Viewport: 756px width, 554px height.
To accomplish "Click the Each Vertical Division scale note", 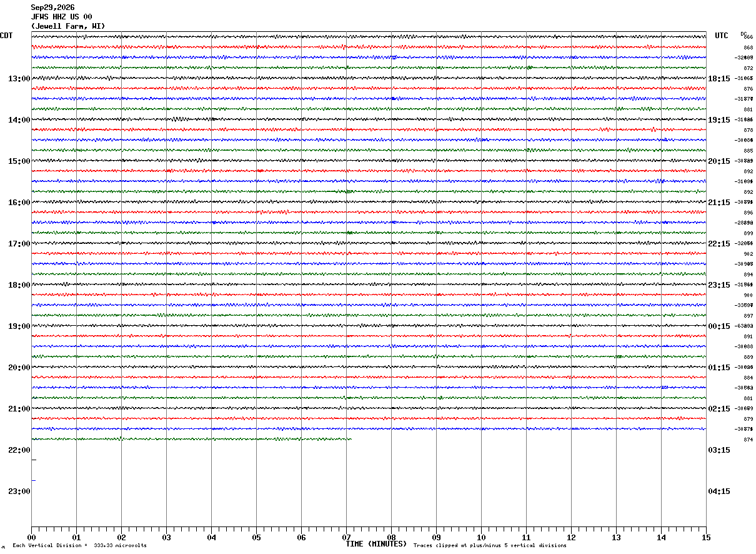I will (79, 545).
